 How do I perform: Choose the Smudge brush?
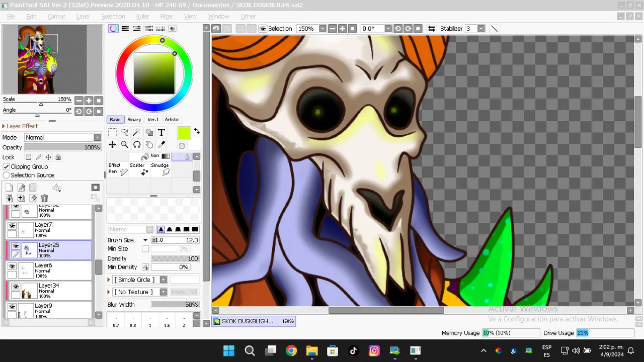[160, 169]
